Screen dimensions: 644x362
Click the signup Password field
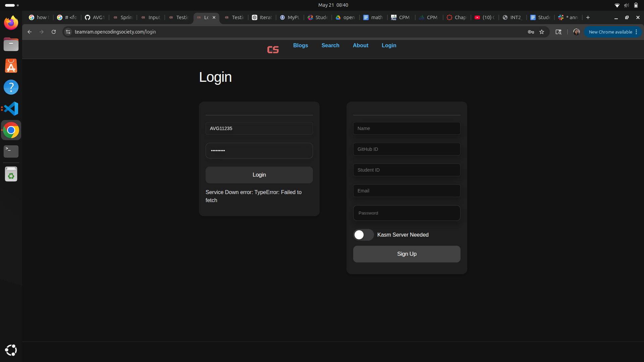point(407,213)
